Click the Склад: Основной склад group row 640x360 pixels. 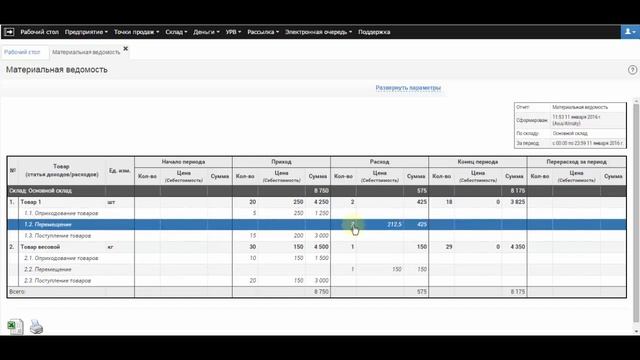(317, 191)
